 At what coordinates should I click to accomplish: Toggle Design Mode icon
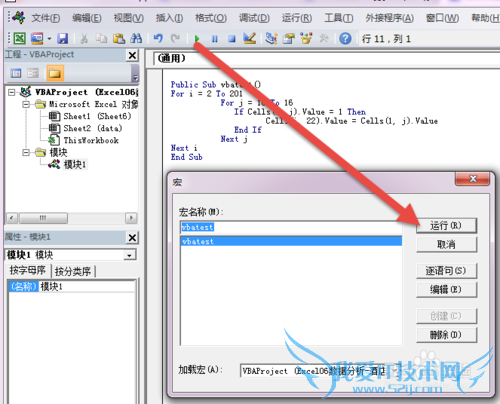click(x=250, y=38)
